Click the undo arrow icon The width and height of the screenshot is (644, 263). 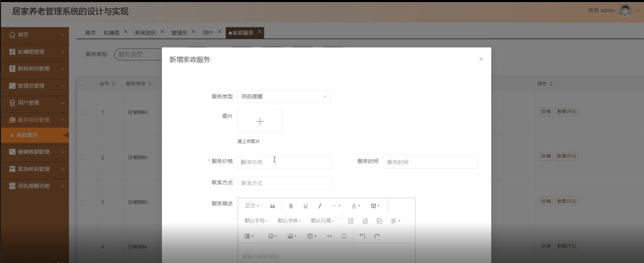[x=362, y=236]
